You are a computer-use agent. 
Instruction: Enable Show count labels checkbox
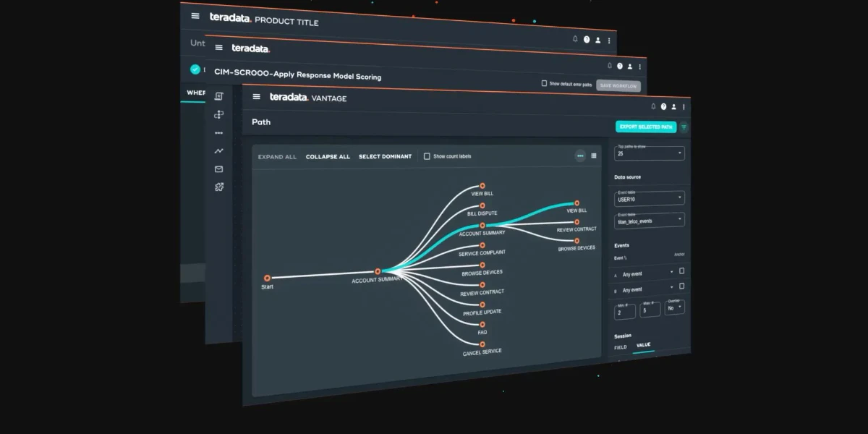427,156
